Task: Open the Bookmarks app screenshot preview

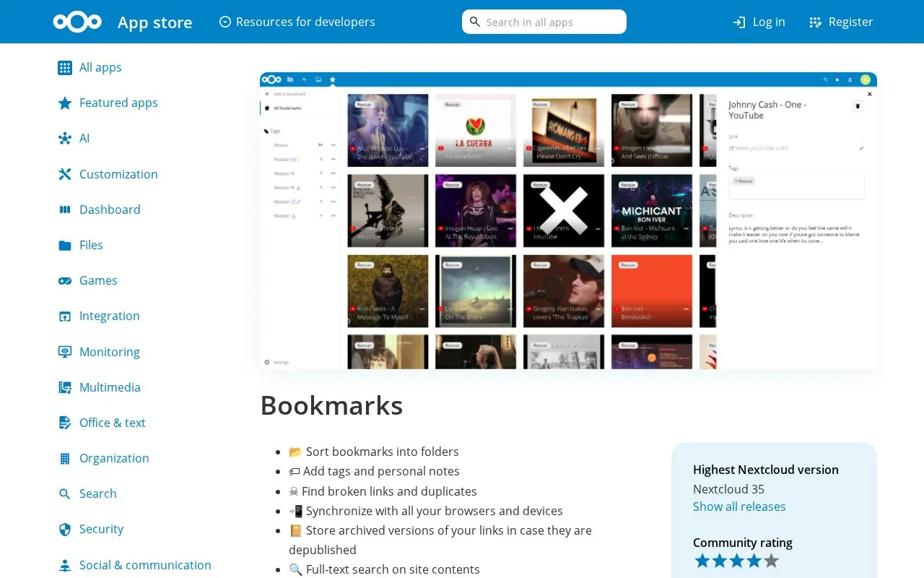Action: (568, 221)
